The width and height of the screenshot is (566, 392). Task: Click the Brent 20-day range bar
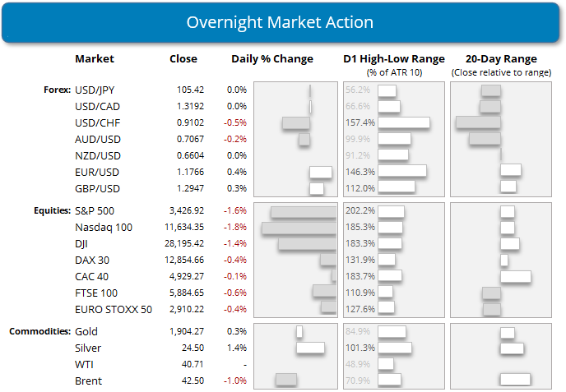click(x=515, y=380)
